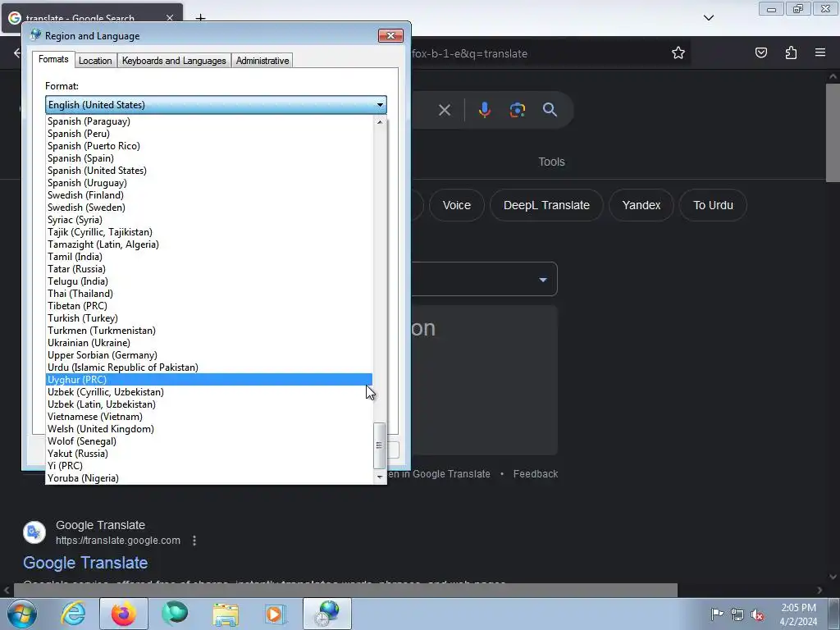Switch to Firefox in the taskbar
Image resolution: width=840 pixels, height=630 pixels.
pos(123,614)
